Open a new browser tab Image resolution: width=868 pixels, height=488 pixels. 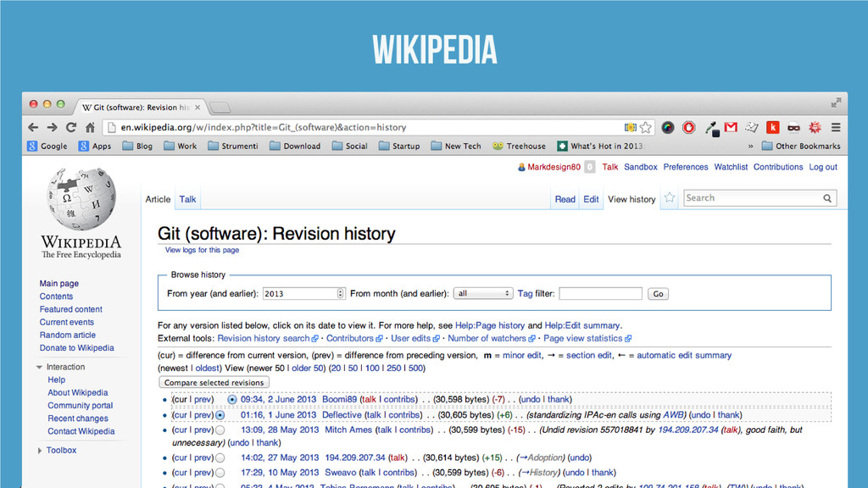pyautogui.click(x=220, y=108)
